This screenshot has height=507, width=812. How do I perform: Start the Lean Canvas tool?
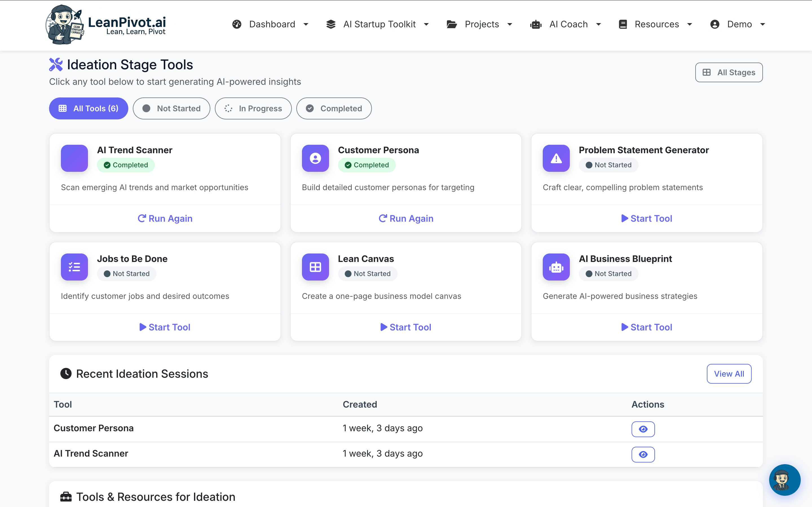click(405, 327)
